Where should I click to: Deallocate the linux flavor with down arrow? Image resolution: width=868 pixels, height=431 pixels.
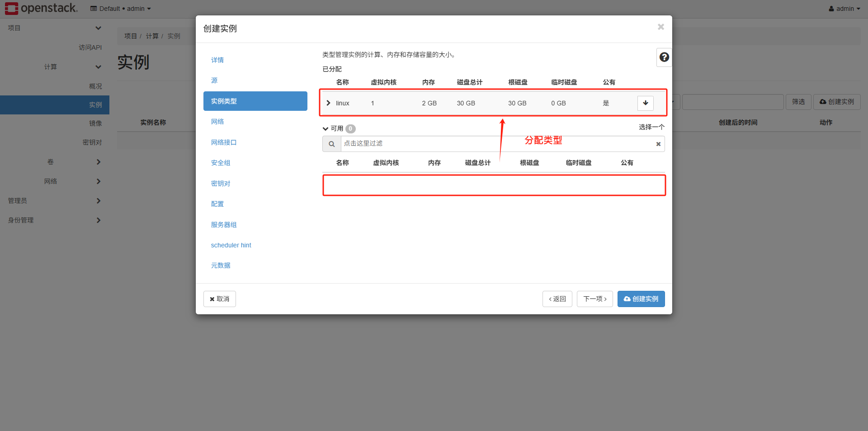[x=646, y=103]
